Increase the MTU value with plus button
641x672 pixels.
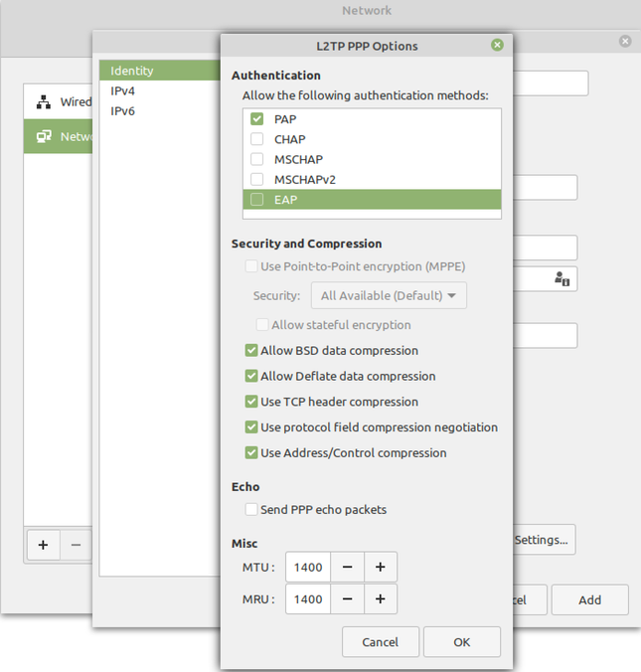[x=380, y=567]
